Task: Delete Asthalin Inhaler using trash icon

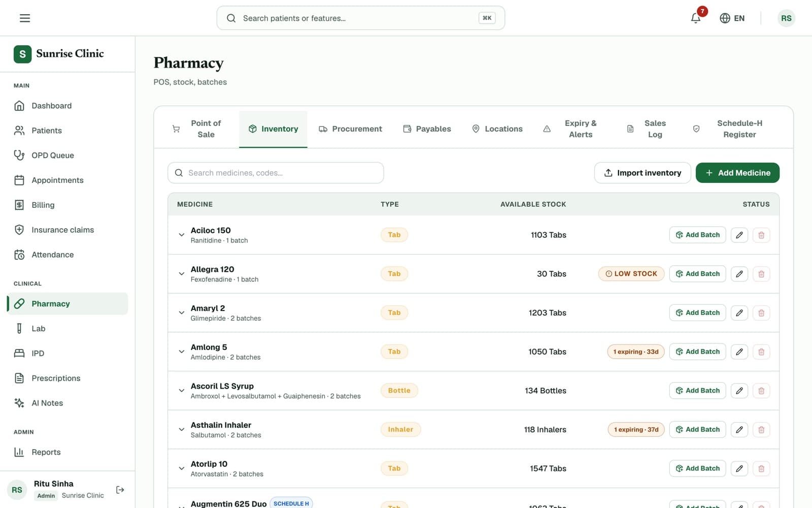Action: pyautogui.click(x=761, y=430)
